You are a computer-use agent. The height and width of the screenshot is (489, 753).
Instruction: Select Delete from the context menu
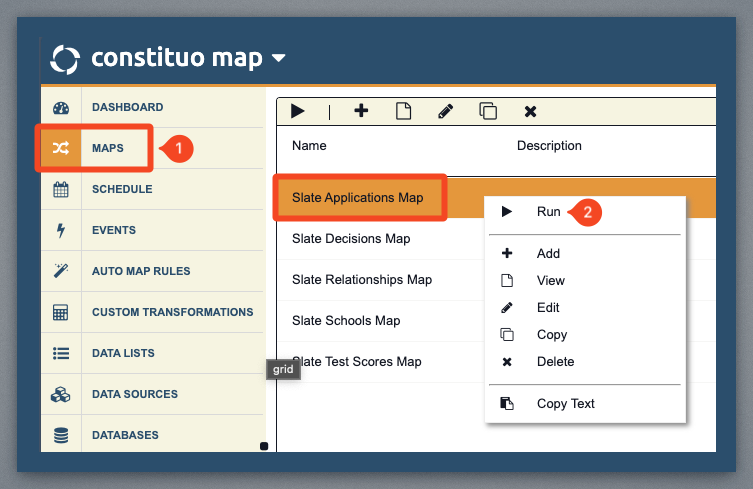(555, 362)
